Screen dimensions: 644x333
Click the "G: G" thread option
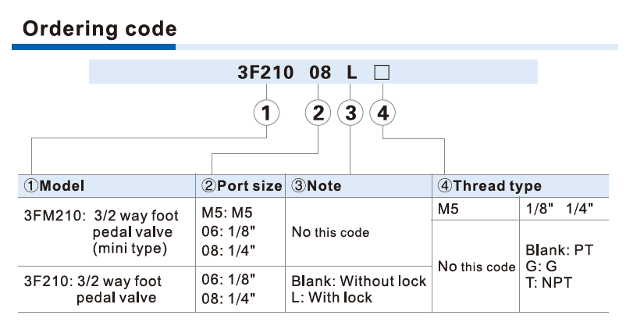(x=541, y=267)
